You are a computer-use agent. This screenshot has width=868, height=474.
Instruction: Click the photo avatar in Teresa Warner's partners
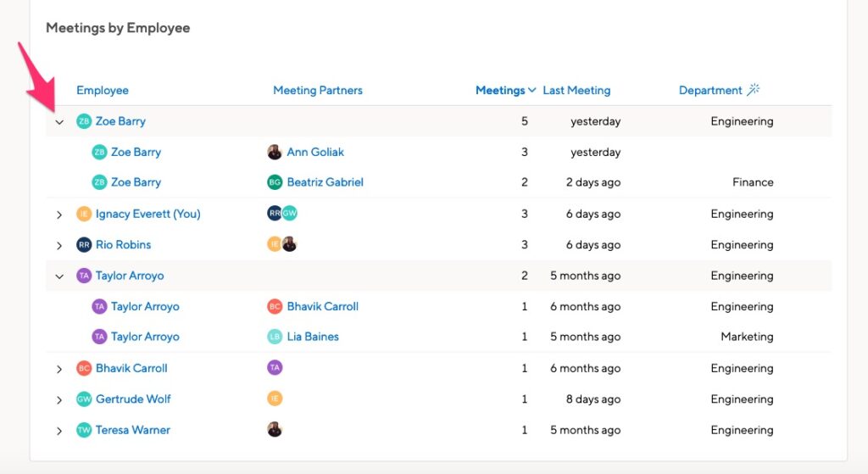tap(275, 429)
